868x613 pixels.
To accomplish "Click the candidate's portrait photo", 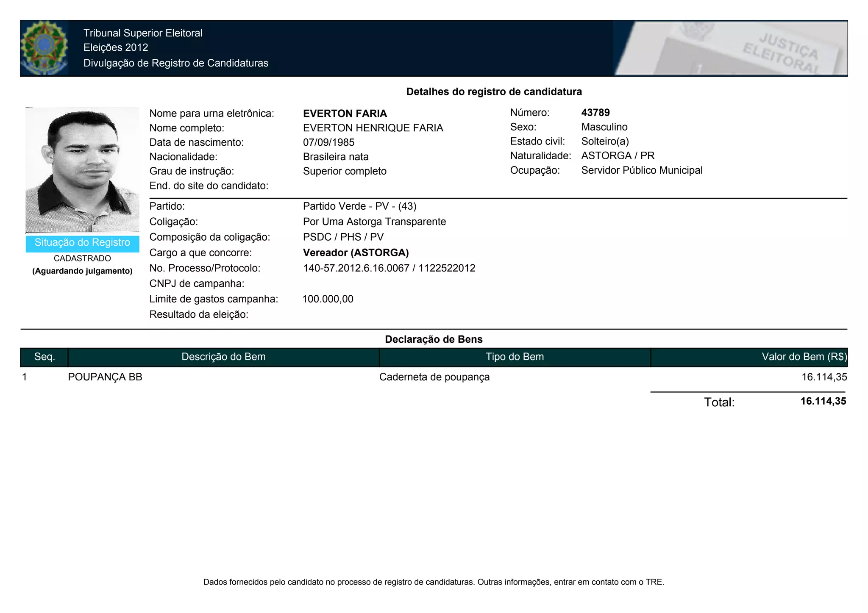I will point(82,170).
